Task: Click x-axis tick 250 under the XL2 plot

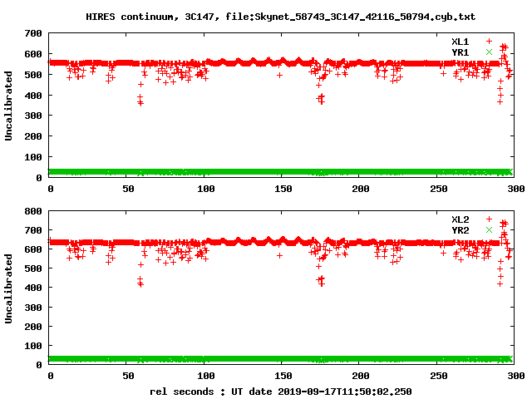Action: (439, 376)
